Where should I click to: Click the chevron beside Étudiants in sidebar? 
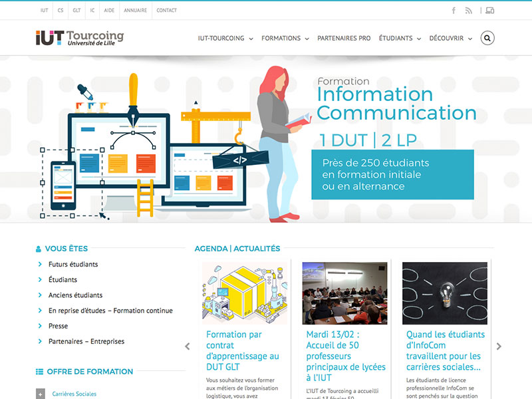[x=40, y=279]
